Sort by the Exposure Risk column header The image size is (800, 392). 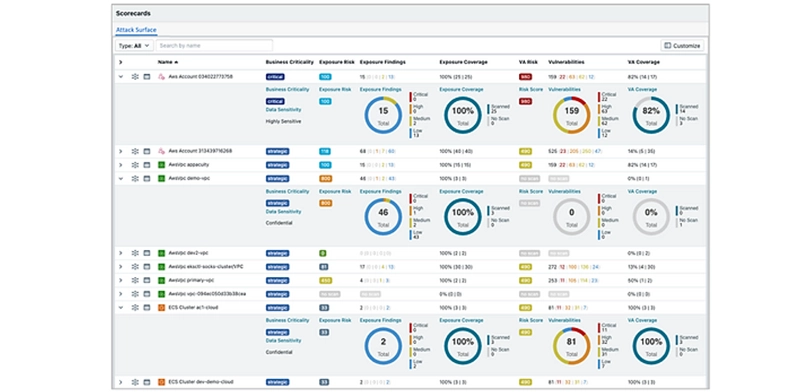click(336, 62)
